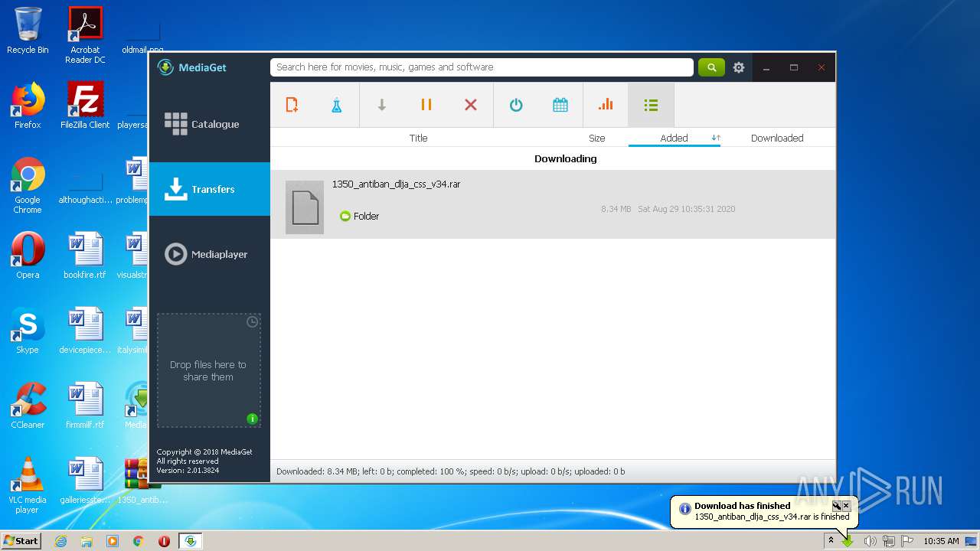The image size is (980, 551).
Task: Open firmmilf.rtf document on desktop
Action: click(x=85, y=405)
